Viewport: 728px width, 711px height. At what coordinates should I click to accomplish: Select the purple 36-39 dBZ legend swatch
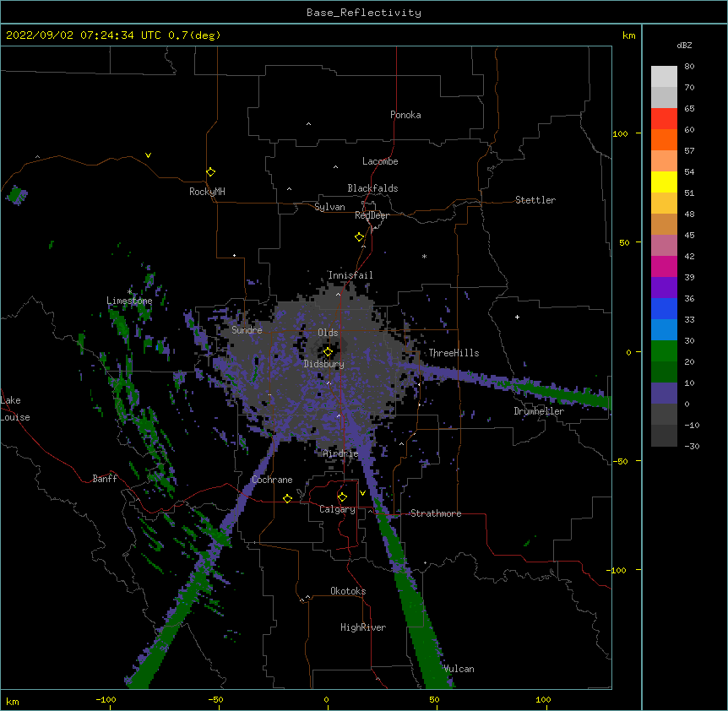(664, 288)
